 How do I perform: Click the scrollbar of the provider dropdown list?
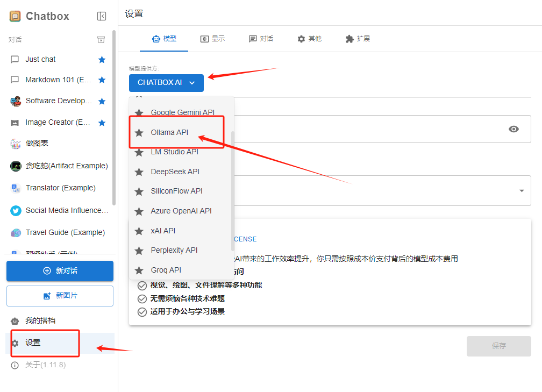pos(233,191)
